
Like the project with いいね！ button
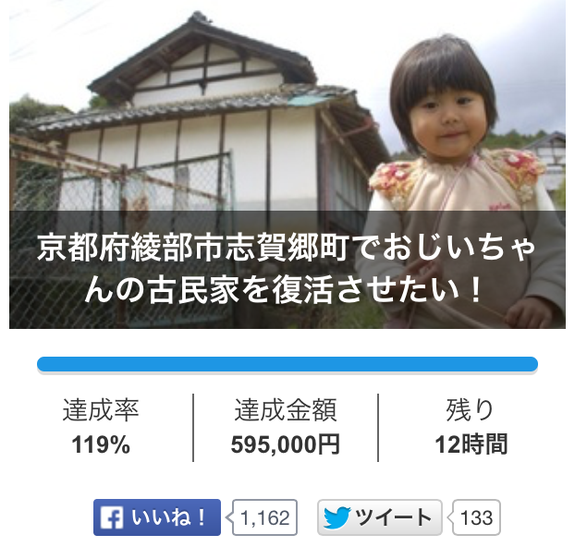(x=157, y=517)
